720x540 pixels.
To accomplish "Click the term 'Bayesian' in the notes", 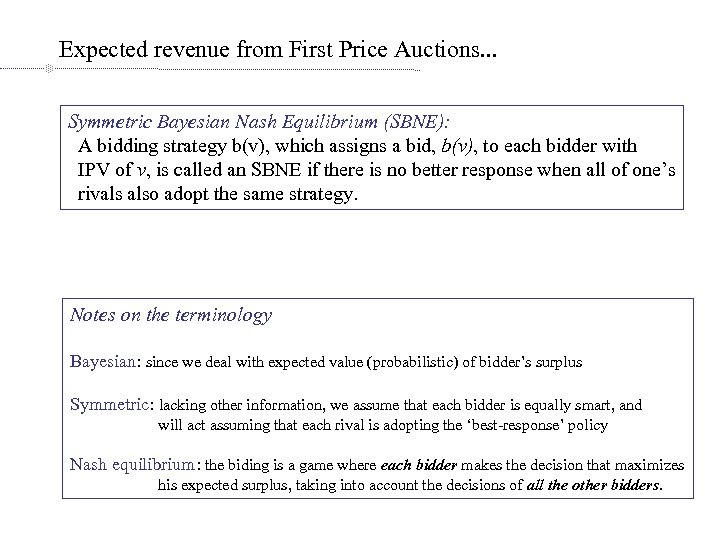I will pos(105,360).
